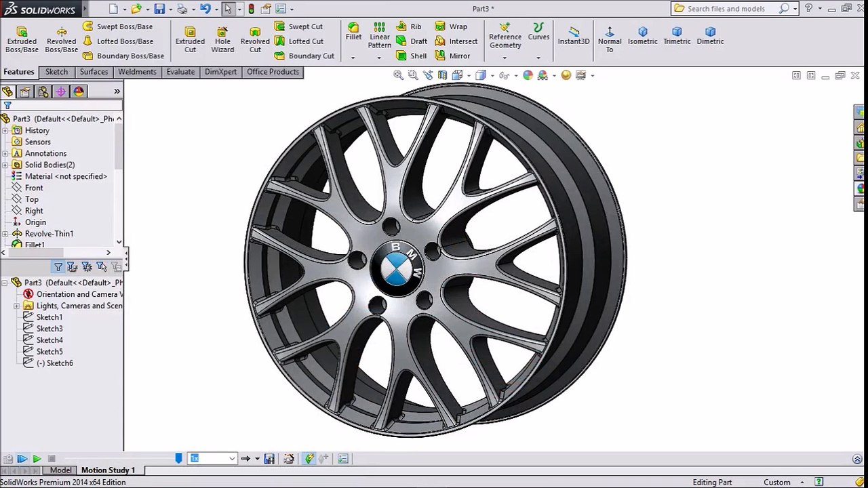Switch to the Evaluate tab

pyautogui.click(x=180, y=72)
